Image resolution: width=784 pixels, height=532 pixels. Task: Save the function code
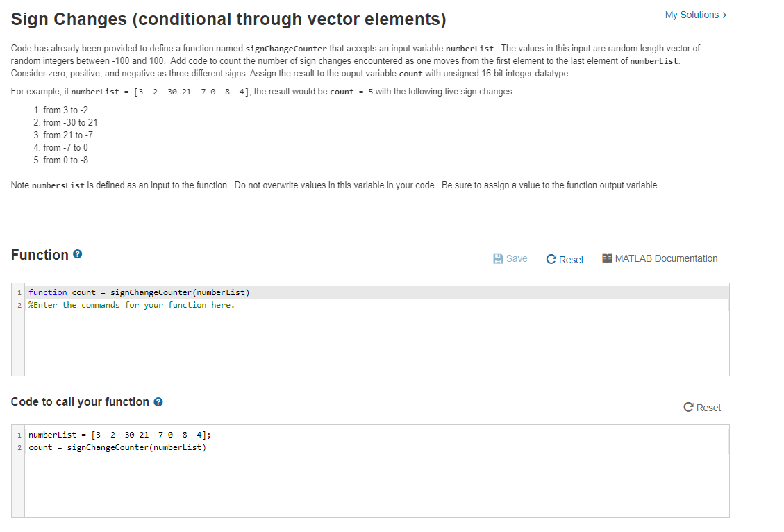pos(510,258)
